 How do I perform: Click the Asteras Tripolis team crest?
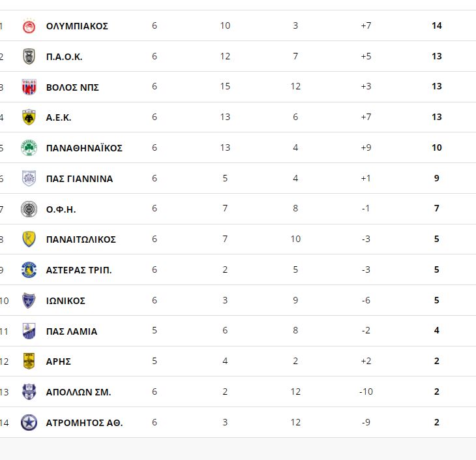click(x=29, y=270)
